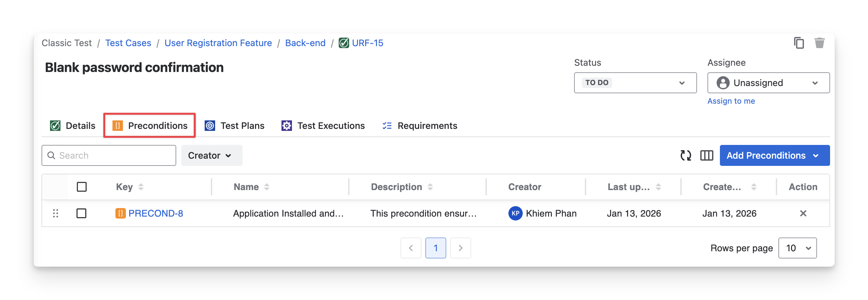
Task: Click the Assign to me link
Action: pyautogui.click(x=731, y=101)
